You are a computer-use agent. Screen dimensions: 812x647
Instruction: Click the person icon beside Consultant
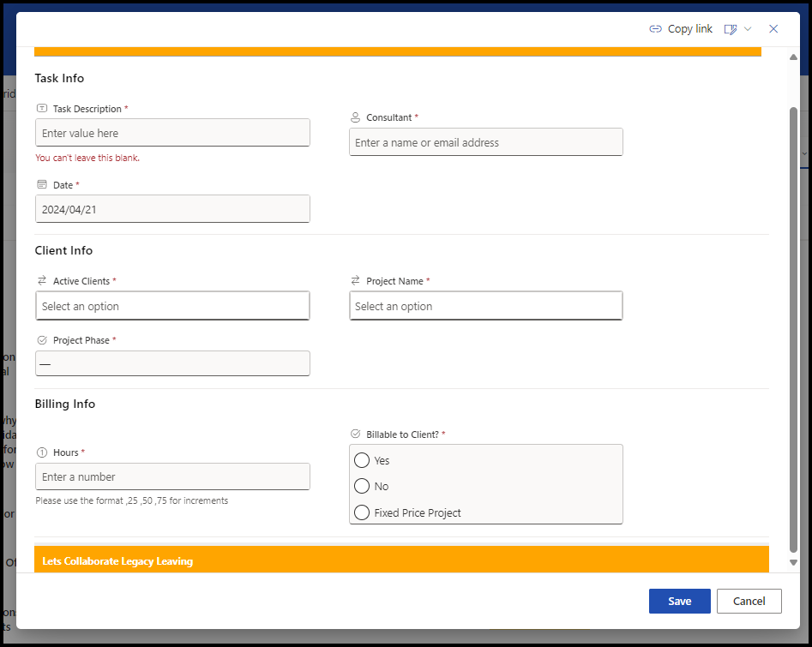pyautogui.click(x=355, y=117)
